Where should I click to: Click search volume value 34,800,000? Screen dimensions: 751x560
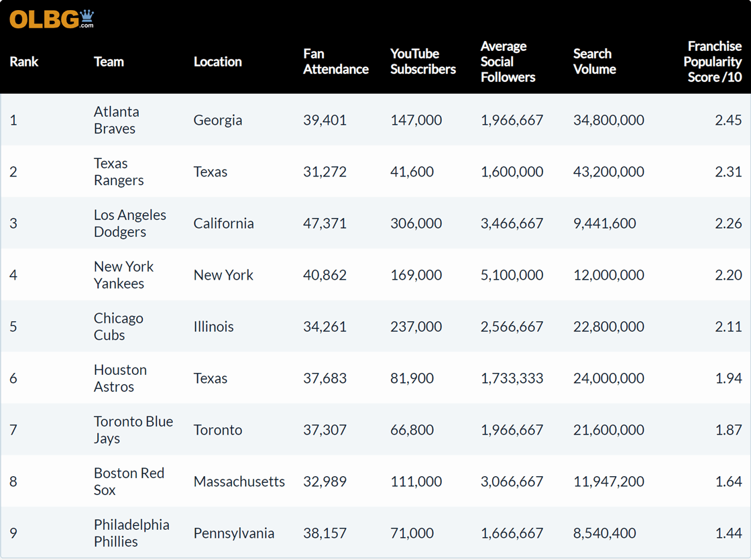point(609,120)
